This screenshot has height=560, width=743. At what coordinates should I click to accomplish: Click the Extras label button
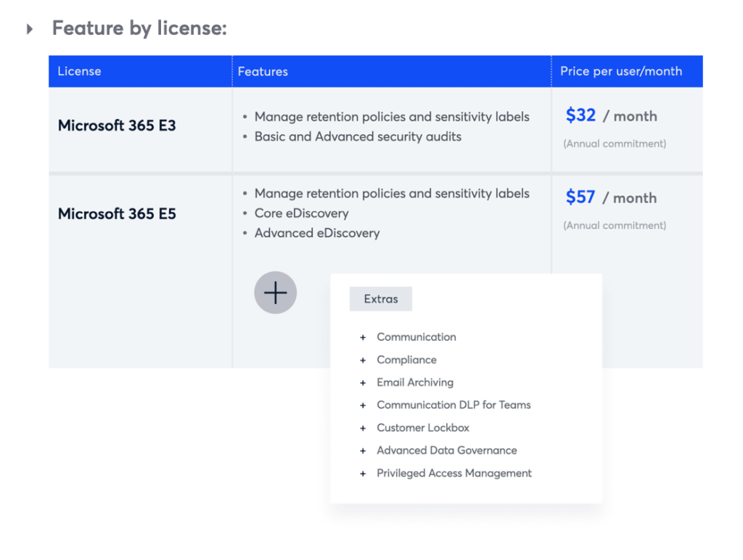[380, 299]
